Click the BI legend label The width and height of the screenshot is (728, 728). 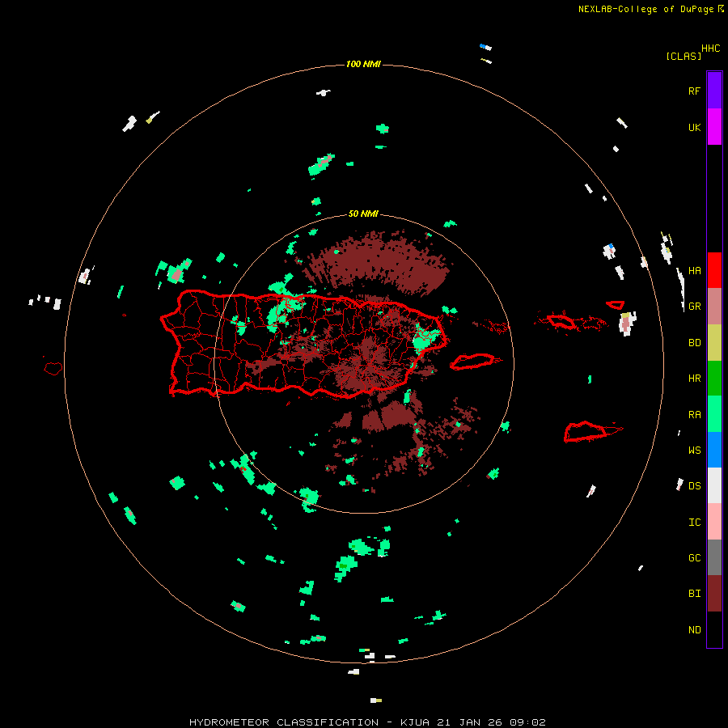(694, 594)
